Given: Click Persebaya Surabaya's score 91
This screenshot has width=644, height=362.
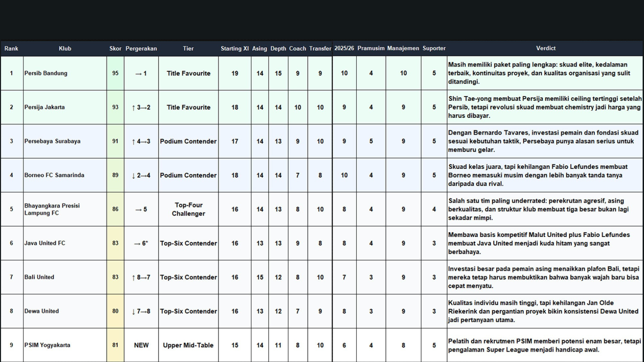Looking at the screenshot, I should [115, 141].
